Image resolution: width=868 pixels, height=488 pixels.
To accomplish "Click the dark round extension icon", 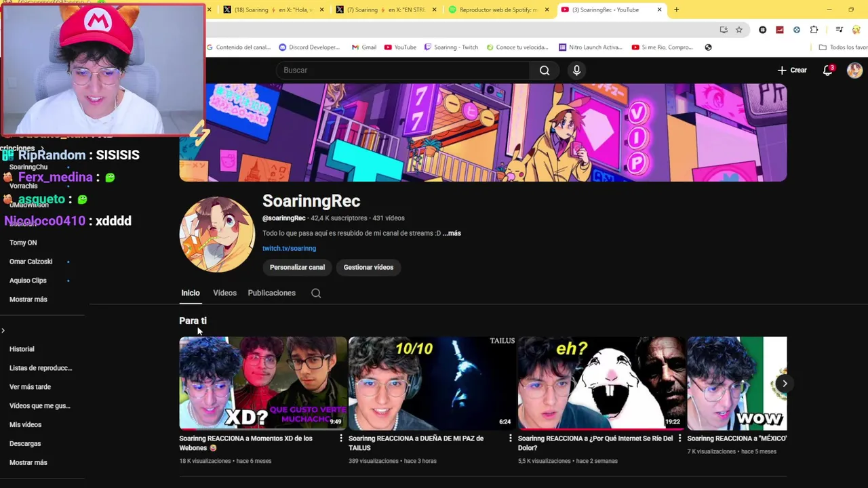I will pos(763,30).
